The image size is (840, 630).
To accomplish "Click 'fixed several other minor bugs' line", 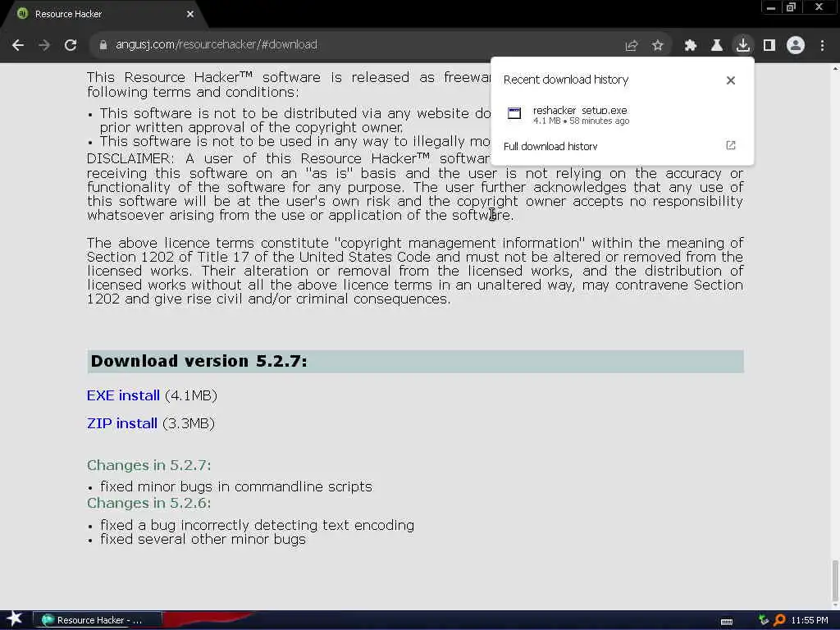I will coord(203,539).
